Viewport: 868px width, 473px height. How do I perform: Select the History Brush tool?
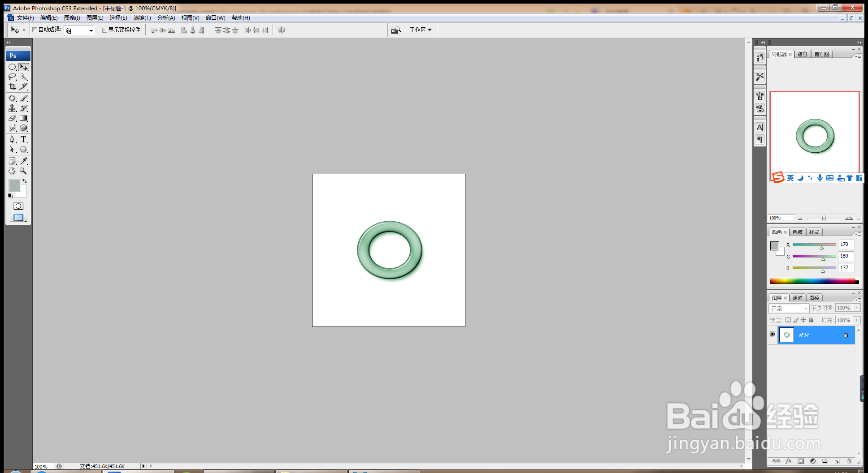[x=24, y=108]
